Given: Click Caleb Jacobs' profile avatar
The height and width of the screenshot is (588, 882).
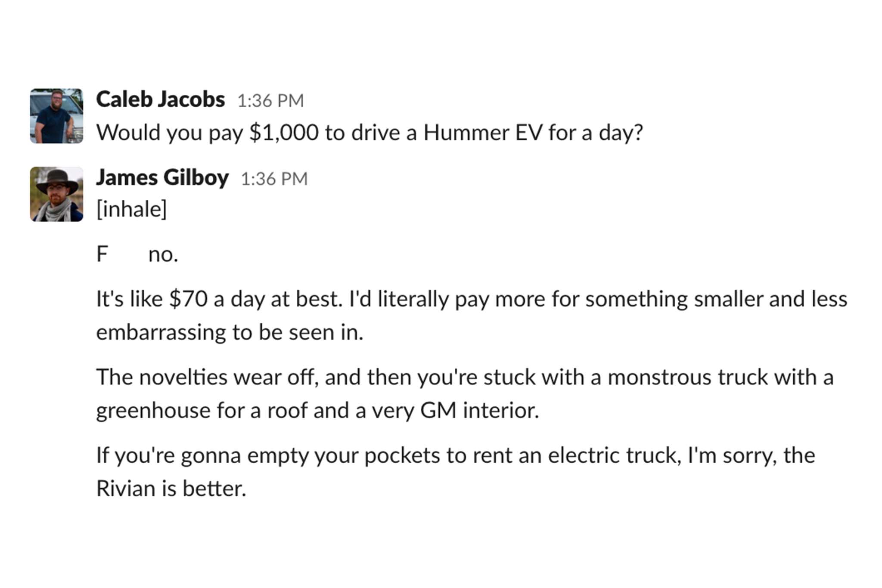Looking at the screenshot, I should (x=56, y=116).
